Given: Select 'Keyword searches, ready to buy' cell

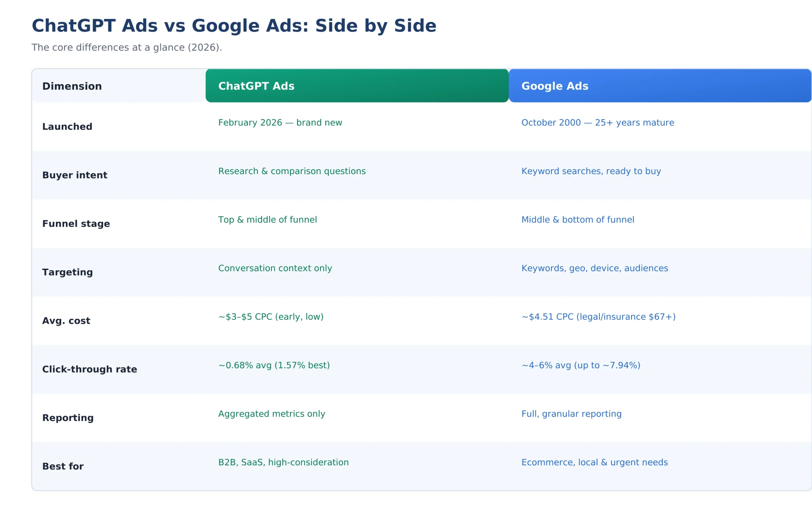Looking at the screenshot, I should coord(591,171).
